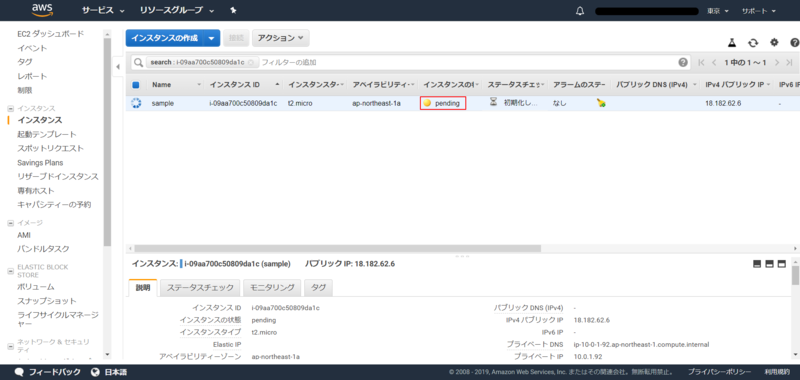Viewport: 800px width, 380px height.
Task: Switch to the 説明 tab
Action: (x=143, y=288)
